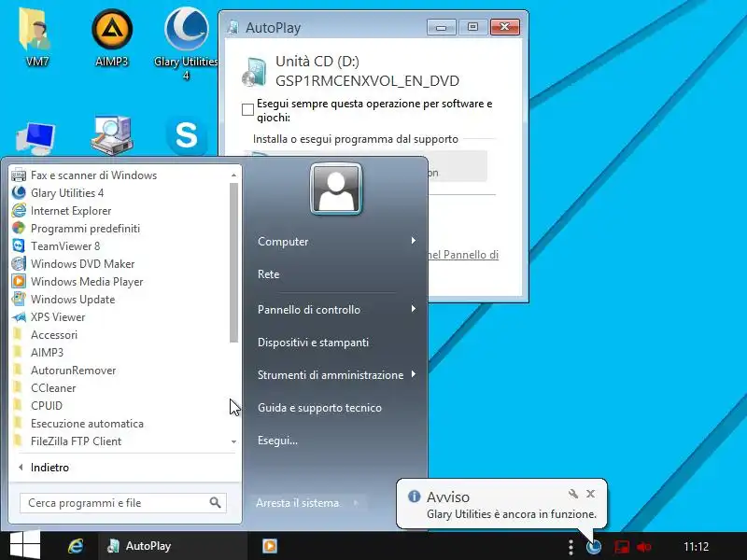747x560 pixels.
Task: Enable Esegui sempre questa operazione checkbox
Action: (247, 109)
